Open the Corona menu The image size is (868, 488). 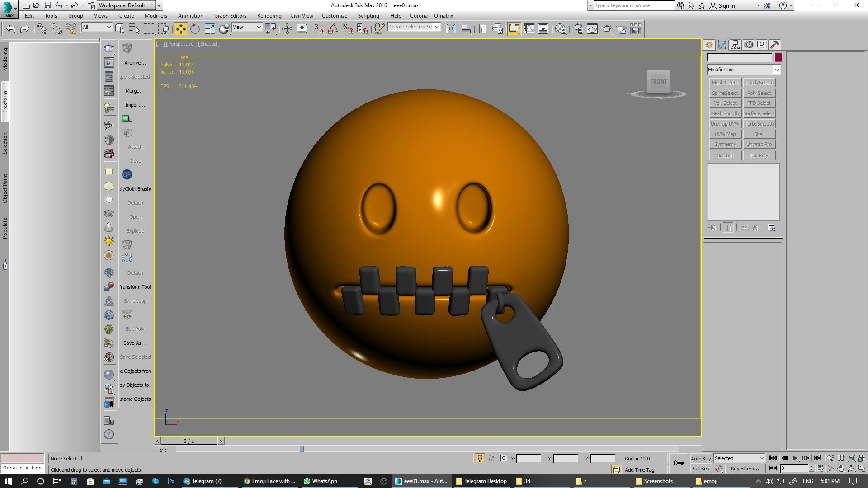click(419, 15)
